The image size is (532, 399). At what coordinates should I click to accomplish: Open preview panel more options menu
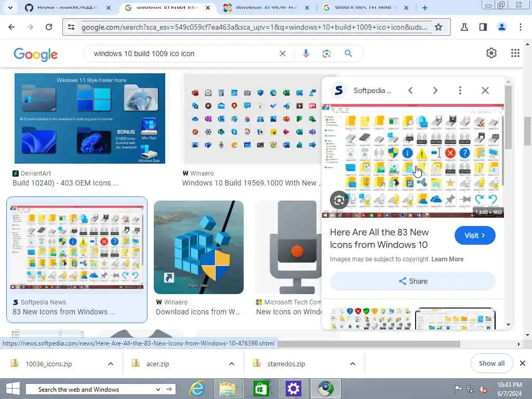coord(460,90)
